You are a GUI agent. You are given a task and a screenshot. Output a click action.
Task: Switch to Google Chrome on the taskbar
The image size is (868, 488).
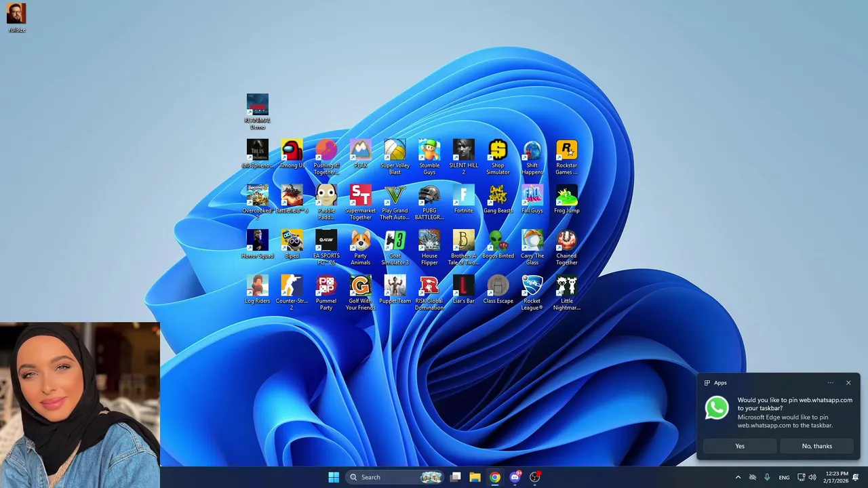tap(495, 477)
